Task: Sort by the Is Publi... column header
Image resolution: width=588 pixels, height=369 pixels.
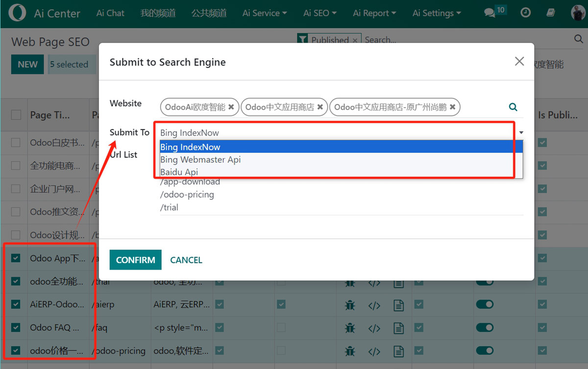Action: click(x=558, y=115)
